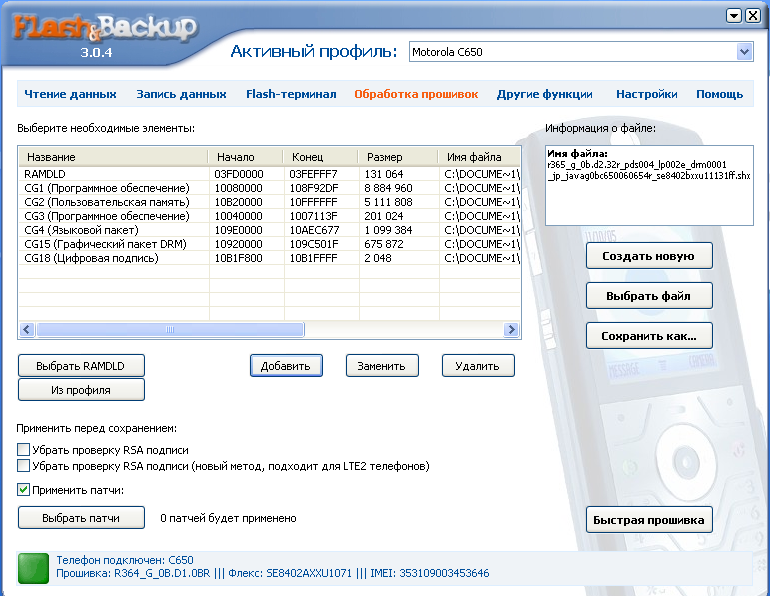Select the RAMDLD row in the table
Viewport: 770px width, 596px height.
[269, 174]
